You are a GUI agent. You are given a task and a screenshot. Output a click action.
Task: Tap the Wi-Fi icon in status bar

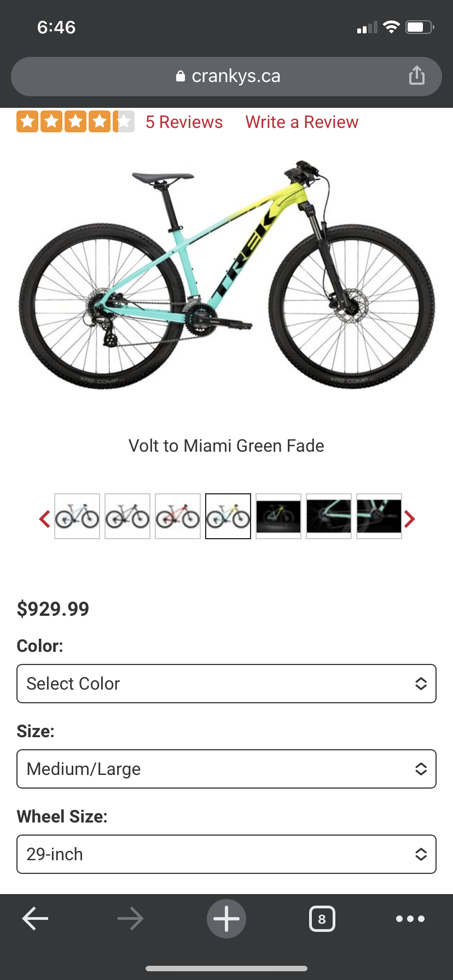[x=392, y=26]
